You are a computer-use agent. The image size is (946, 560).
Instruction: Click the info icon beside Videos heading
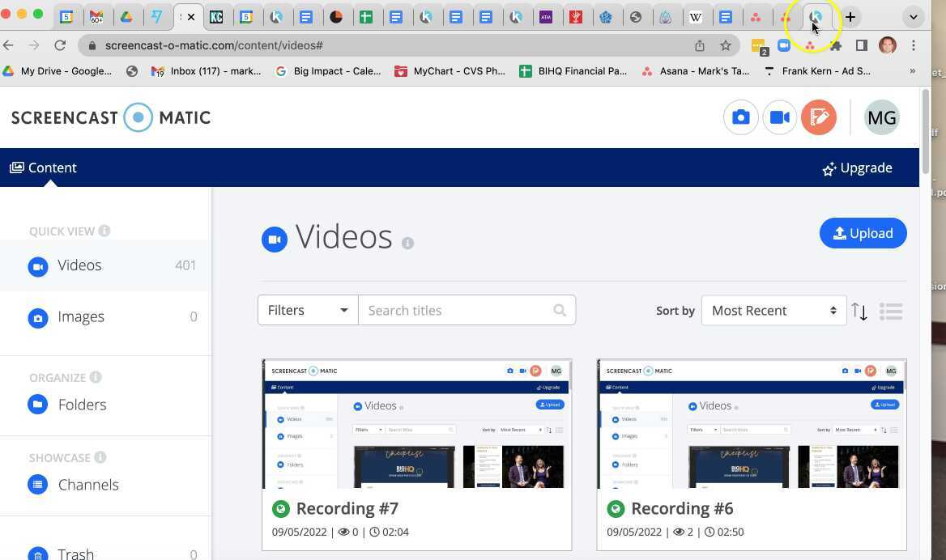tap(408, 243)
